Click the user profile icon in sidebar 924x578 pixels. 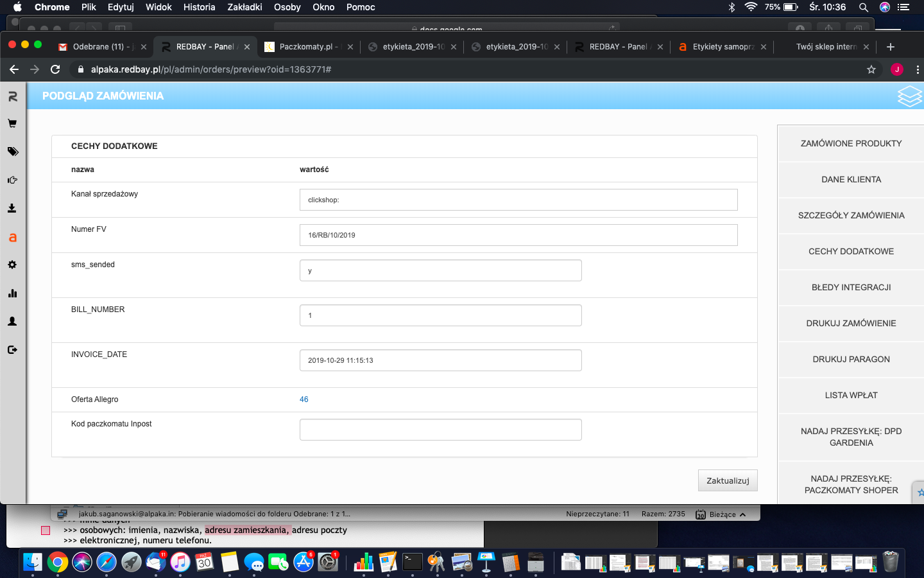tap(12, 321)
